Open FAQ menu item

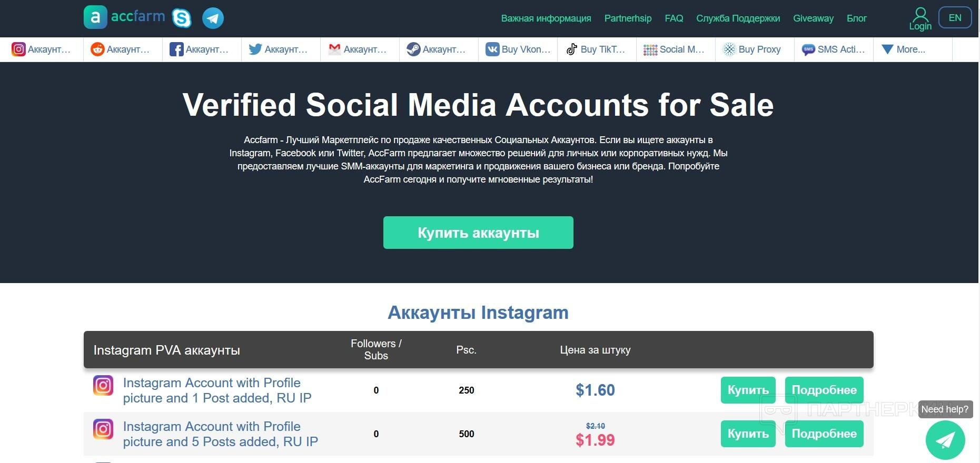tap(674, 18)
